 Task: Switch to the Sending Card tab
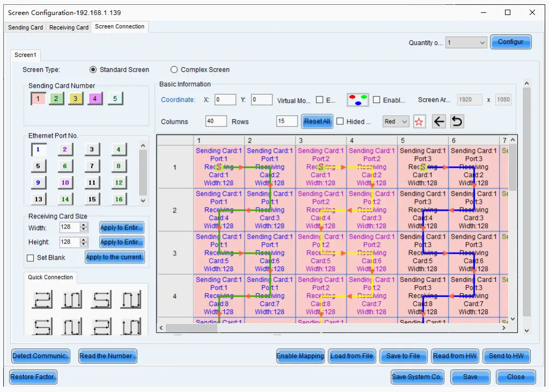coord(25,27)
